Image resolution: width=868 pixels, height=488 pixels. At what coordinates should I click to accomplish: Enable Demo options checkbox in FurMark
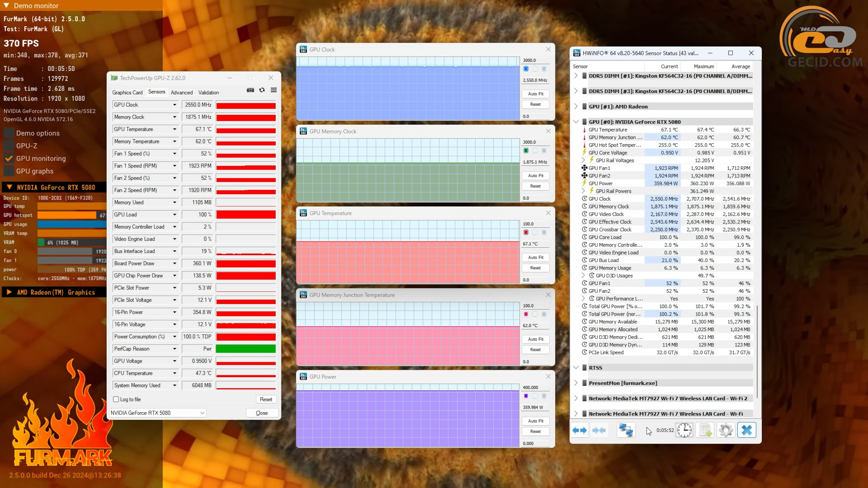(x=9, y=133)
